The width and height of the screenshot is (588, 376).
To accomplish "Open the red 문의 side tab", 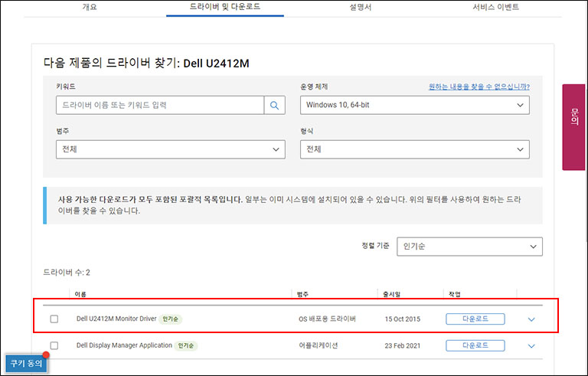I will pyautogui.click(x=573, y=127).
